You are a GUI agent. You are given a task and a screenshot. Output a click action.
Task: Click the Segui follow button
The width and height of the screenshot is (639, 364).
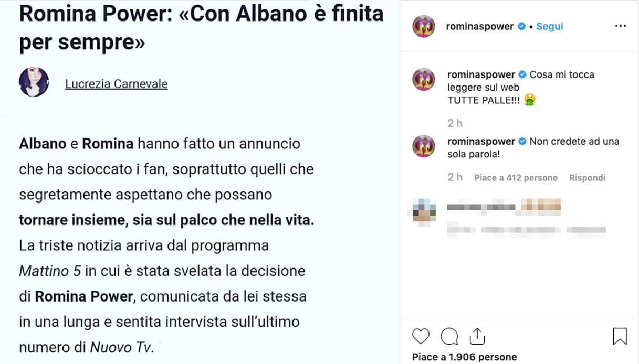(549, 26)
